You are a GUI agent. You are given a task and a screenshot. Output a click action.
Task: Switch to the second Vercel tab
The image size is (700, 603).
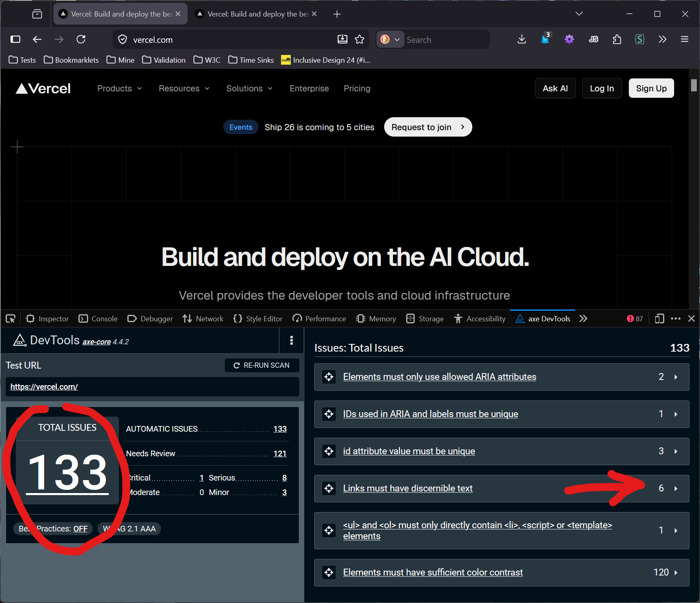(x=256, y=14)
